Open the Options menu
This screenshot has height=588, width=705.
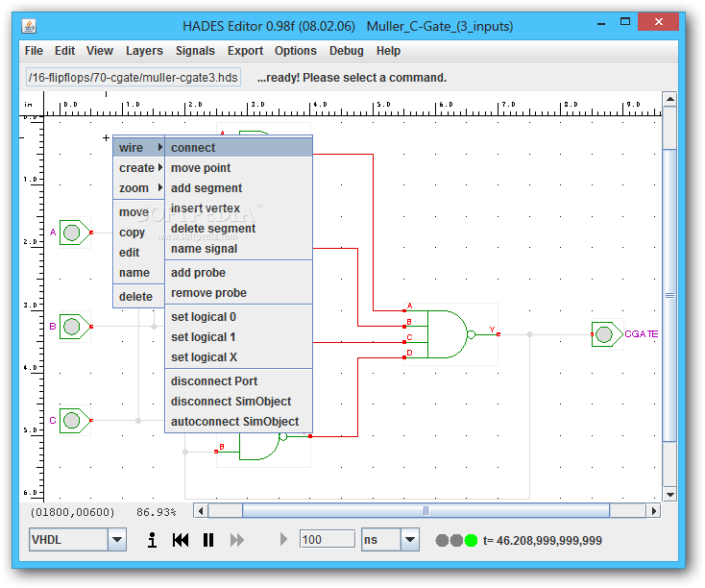coord(296,51)
